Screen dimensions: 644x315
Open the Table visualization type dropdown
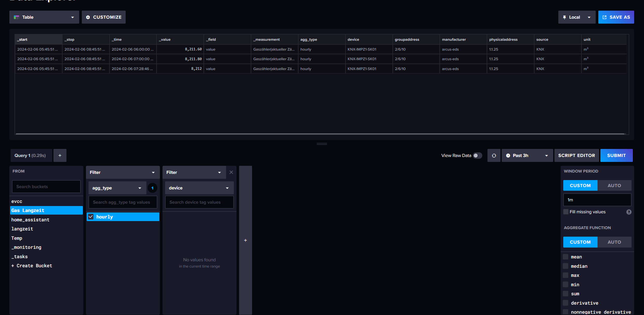coord(44,17)
